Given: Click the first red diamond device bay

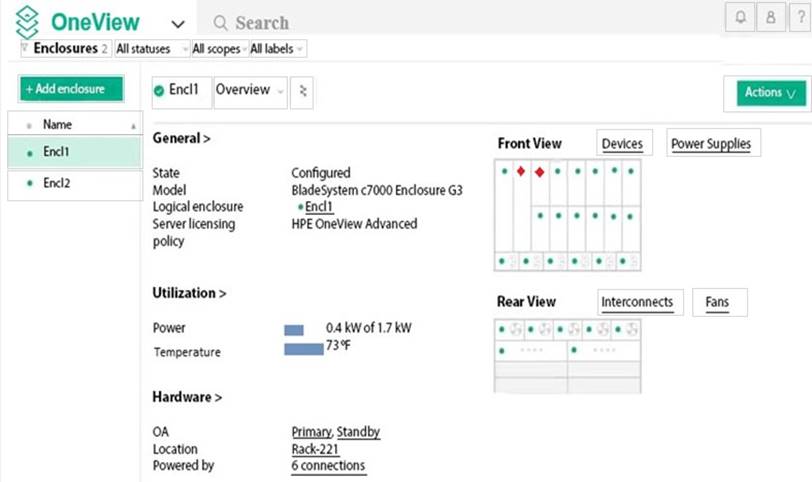Looking at the screenshot, I should click(521, 171).
